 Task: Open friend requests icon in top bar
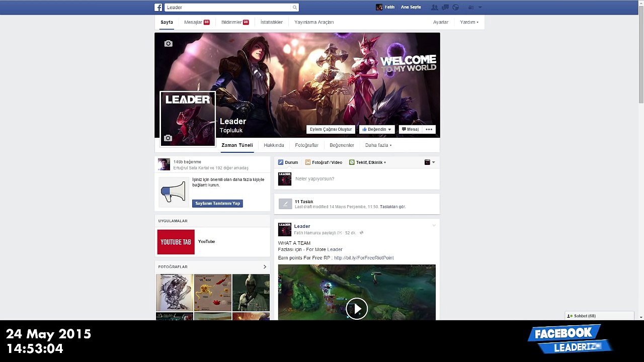point(434,8)
